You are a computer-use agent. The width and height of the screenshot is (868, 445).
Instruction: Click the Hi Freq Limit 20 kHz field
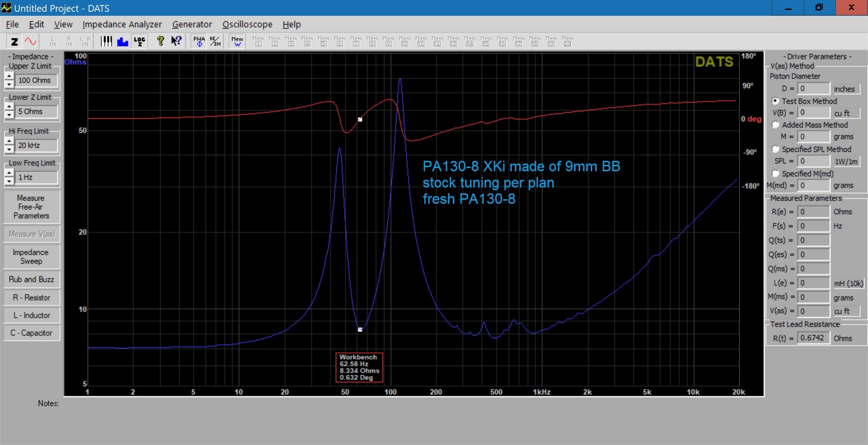(37, 145)
